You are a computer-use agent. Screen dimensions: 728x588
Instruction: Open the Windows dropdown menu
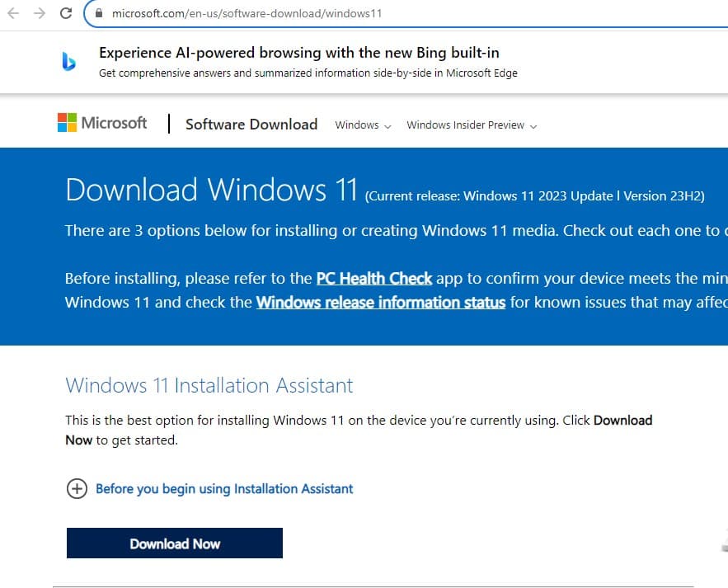(x=363, y=125)
